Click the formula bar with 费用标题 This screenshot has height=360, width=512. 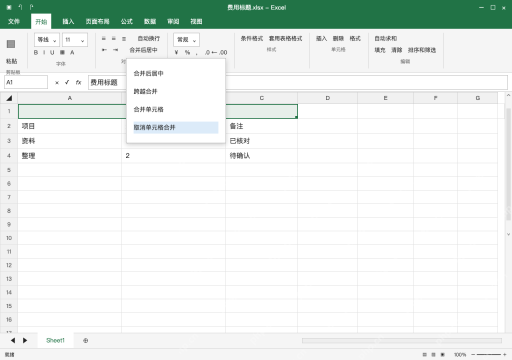(x=298, y=82)
